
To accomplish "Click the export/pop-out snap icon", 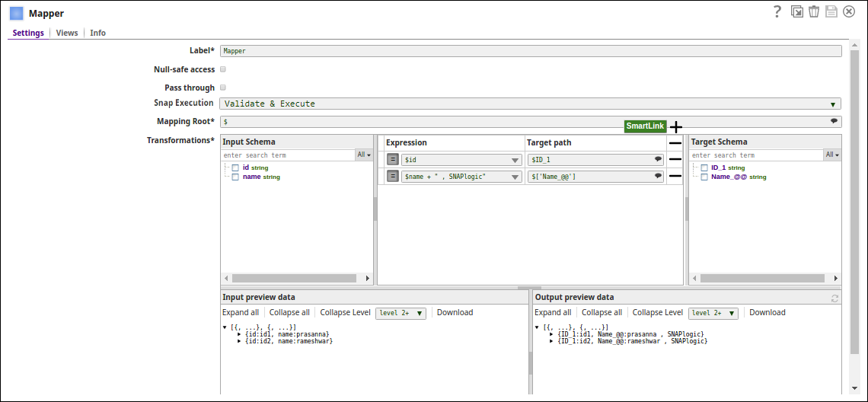I will 796,11.
